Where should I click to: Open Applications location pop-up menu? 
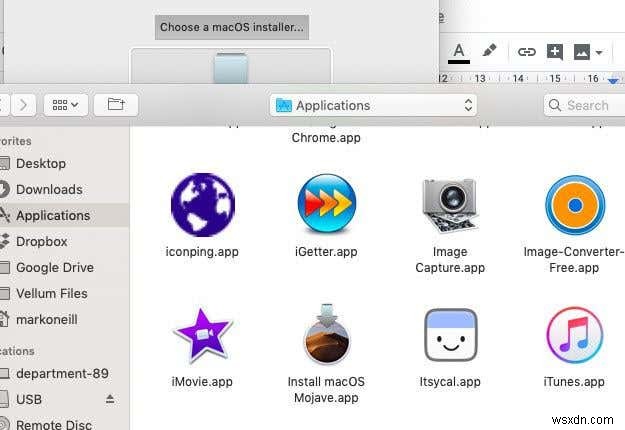tap(373, 105)
